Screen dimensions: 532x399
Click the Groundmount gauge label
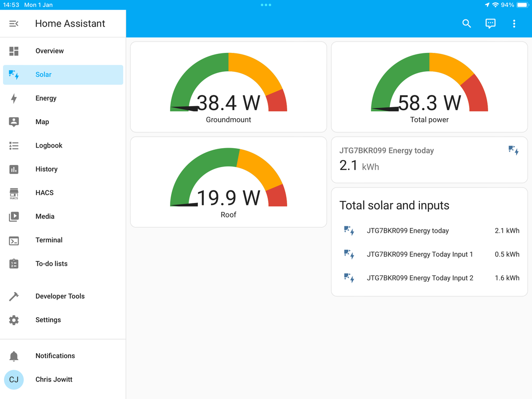click(228, 120)
